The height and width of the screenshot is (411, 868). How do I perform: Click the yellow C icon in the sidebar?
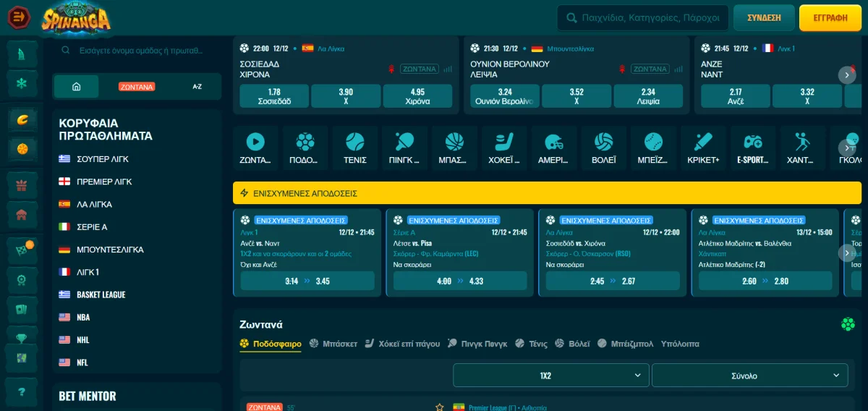pyautogui.click(x=21, y=119)
